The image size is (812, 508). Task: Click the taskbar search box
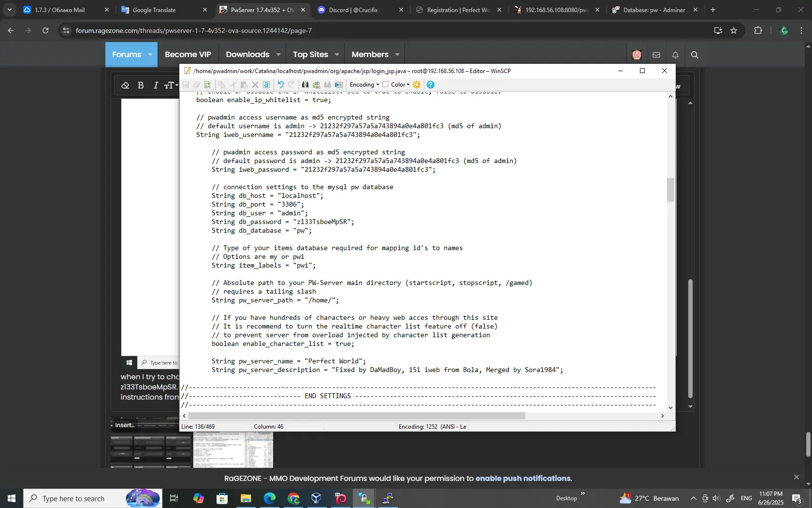(92, 498)
